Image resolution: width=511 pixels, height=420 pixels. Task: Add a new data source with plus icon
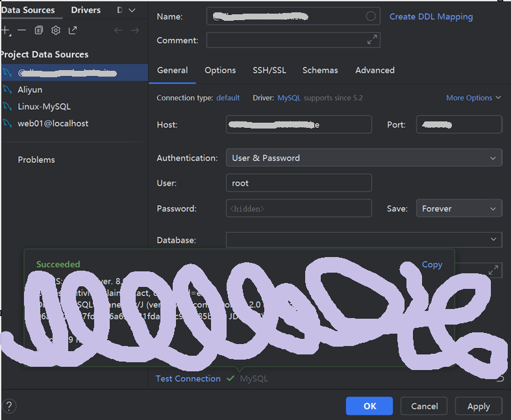(6, 31)
